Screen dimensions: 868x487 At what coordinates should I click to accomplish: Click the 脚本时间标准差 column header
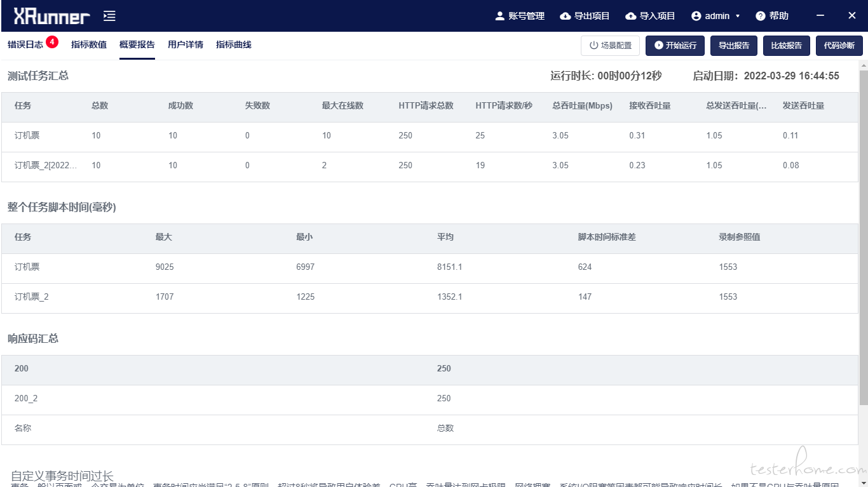[x=607, y=237]
